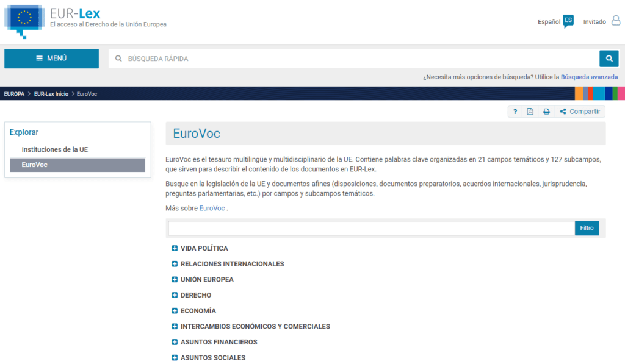
Task: Expand ECONOMÍA plus icon
Action: 175,310
